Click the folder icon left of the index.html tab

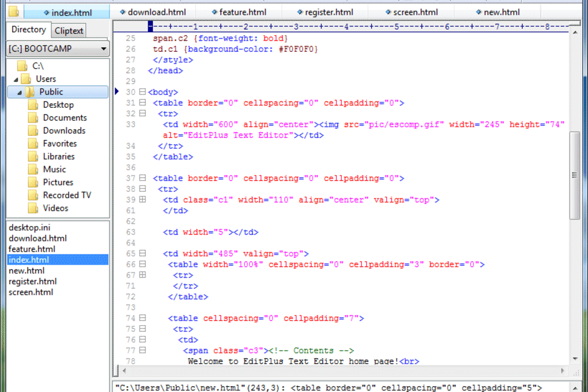click(x=14, y=12)
